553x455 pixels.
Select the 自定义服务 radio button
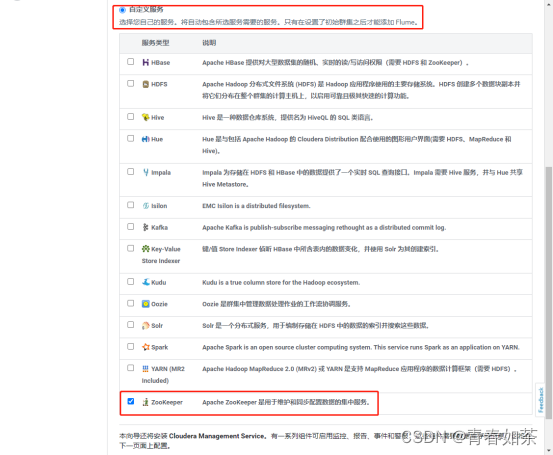click(x=122, y=10)
